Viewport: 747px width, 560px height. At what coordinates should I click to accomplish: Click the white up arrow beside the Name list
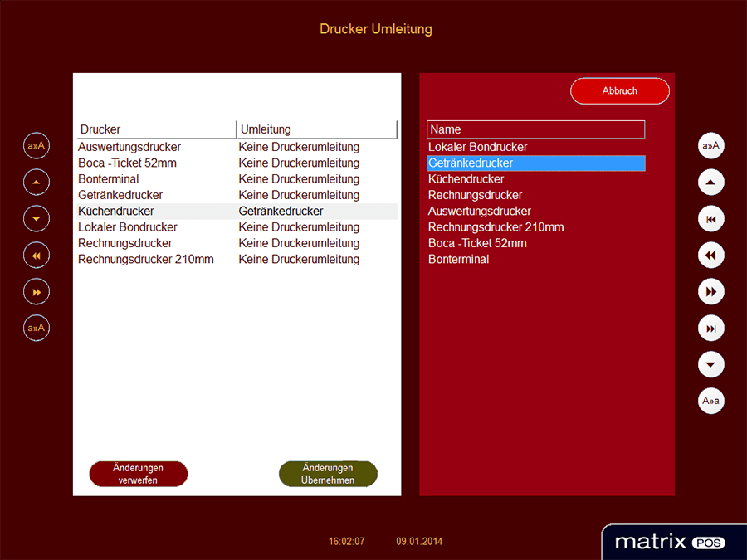711,183
